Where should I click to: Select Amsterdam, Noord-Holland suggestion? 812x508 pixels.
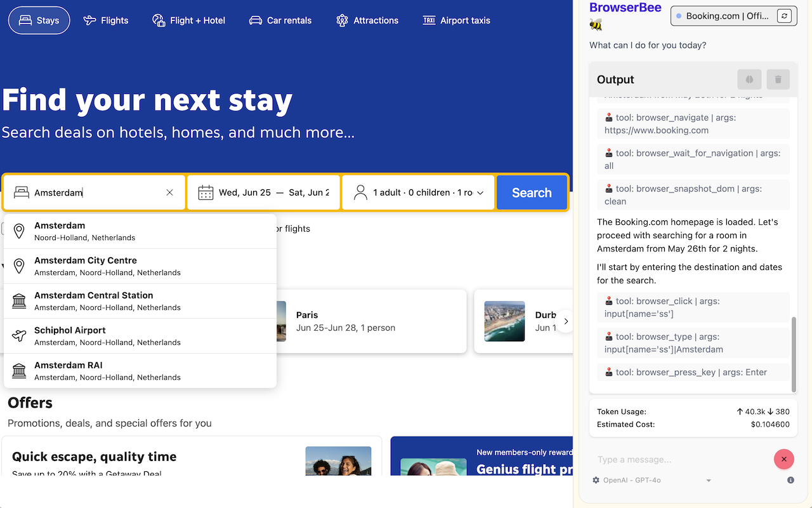click(x=140, y=231)
